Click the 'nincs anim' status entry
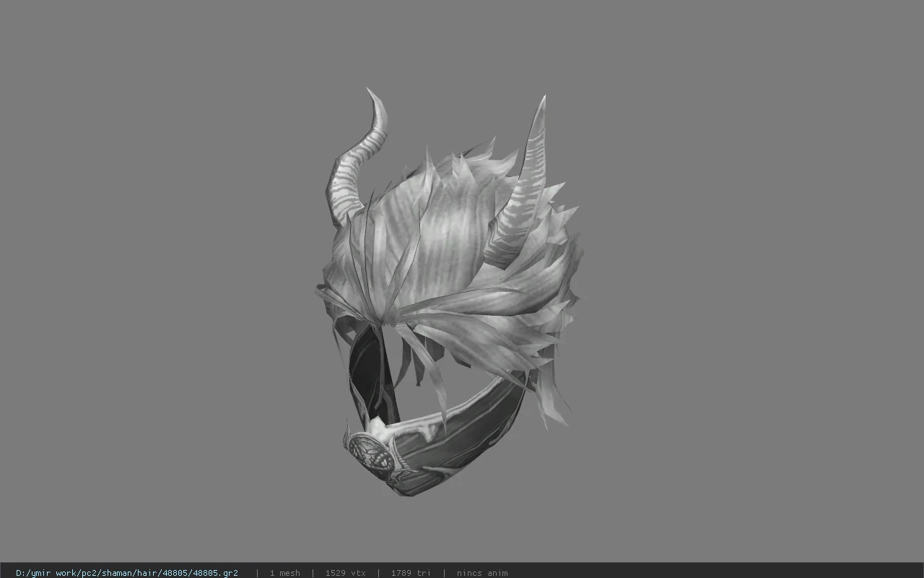This screenshot has height=578, width=924. tap(482, 573)
